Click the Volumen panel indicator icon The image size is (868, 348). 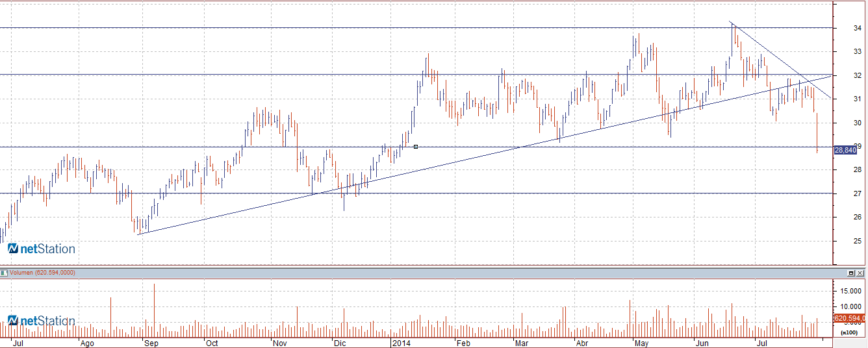(4, 273)
